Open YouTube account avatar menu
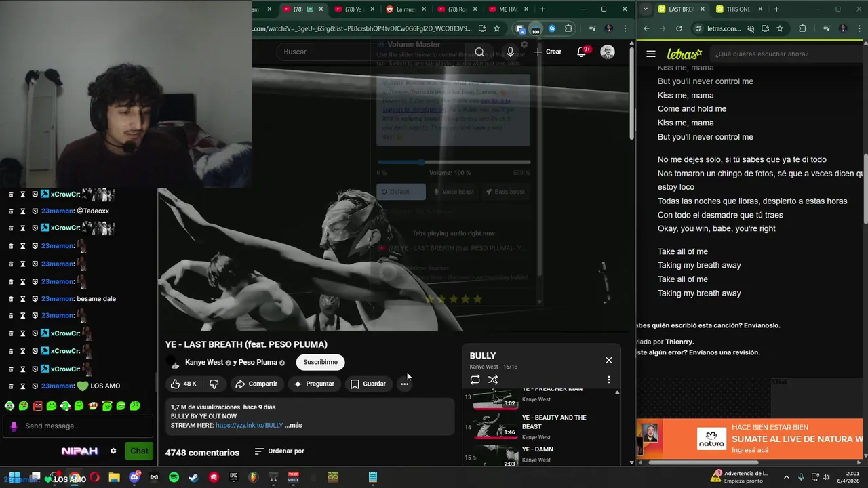Image resolution: width=868 pixels, height=488 pixels. pos(608,52)
